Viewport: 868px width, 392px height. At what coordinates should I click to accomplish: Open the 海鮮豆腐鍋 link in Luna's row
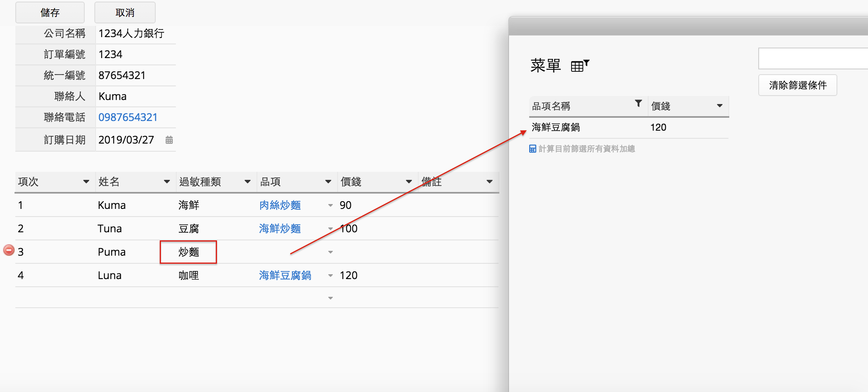pos(285,275)
